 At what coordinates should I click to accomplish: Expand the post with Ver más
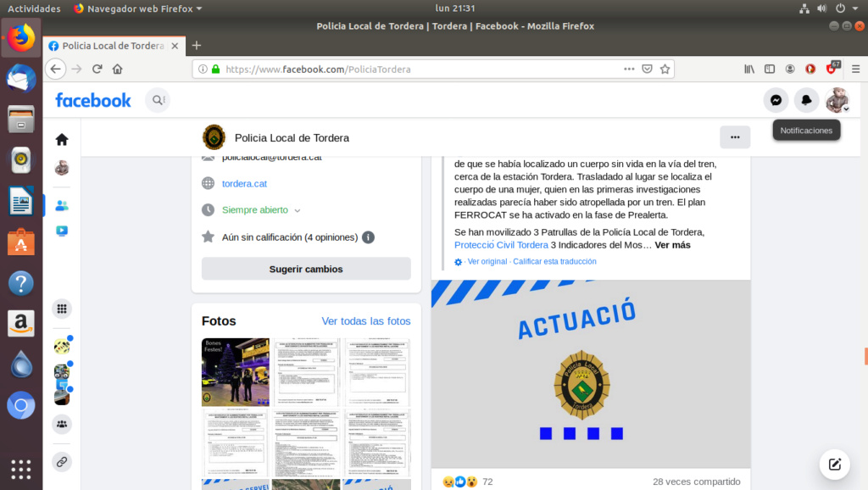[x=672, y=245]
